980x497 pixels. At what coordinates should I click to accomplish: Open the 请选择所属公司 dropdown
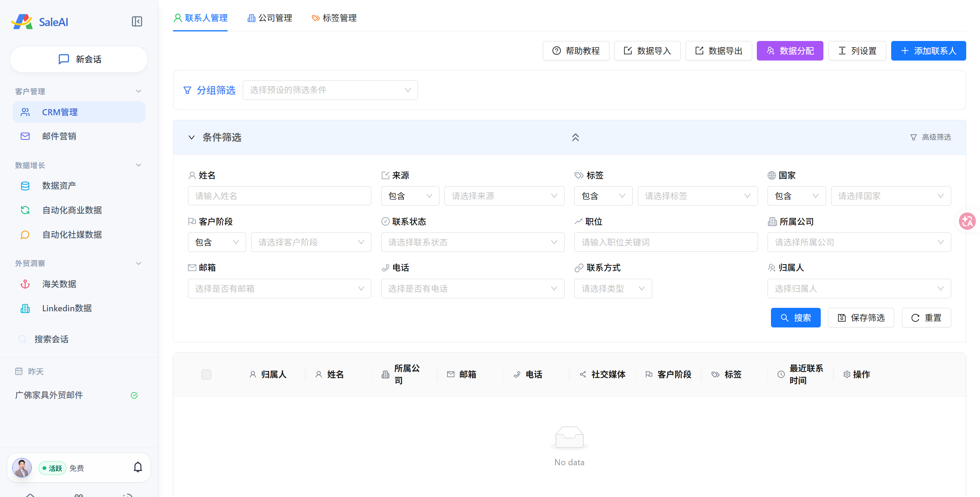pos(859,242)
